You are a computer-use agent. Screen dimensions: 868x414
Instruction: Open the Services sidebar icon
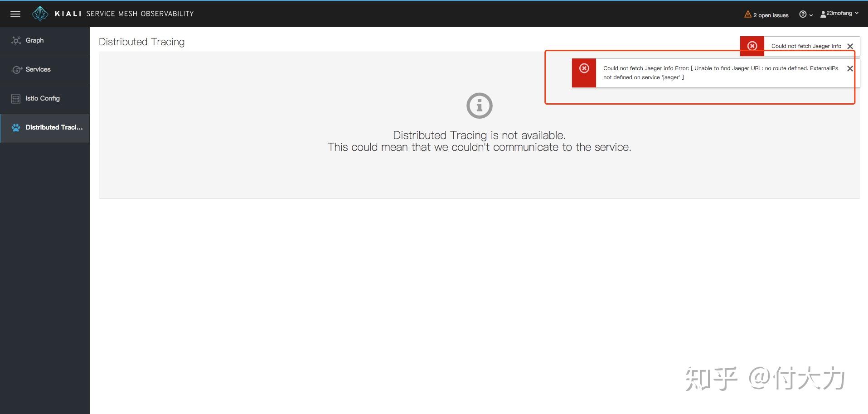coord(16,70)
